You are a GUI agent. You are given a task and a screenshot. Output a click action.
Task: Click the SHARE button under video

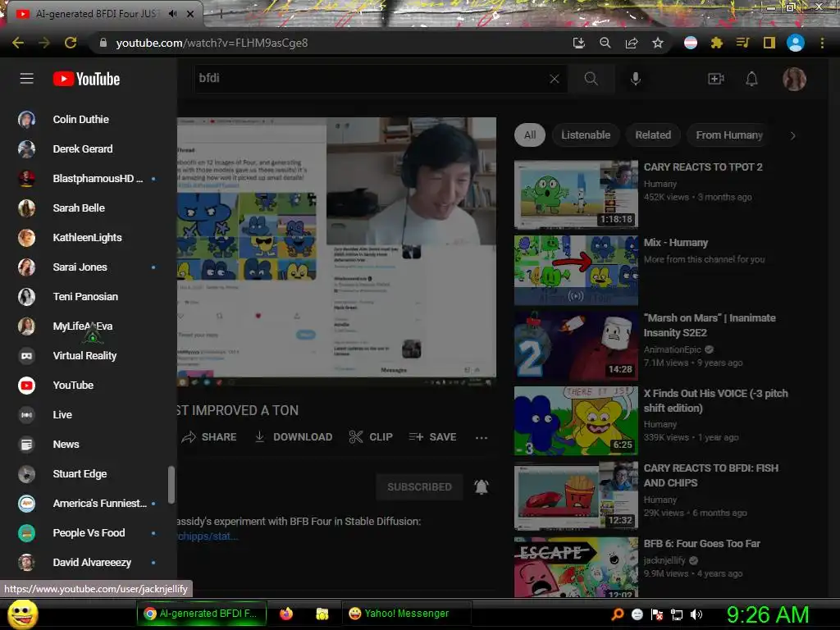pyautogui.click(x=209, y=437)
